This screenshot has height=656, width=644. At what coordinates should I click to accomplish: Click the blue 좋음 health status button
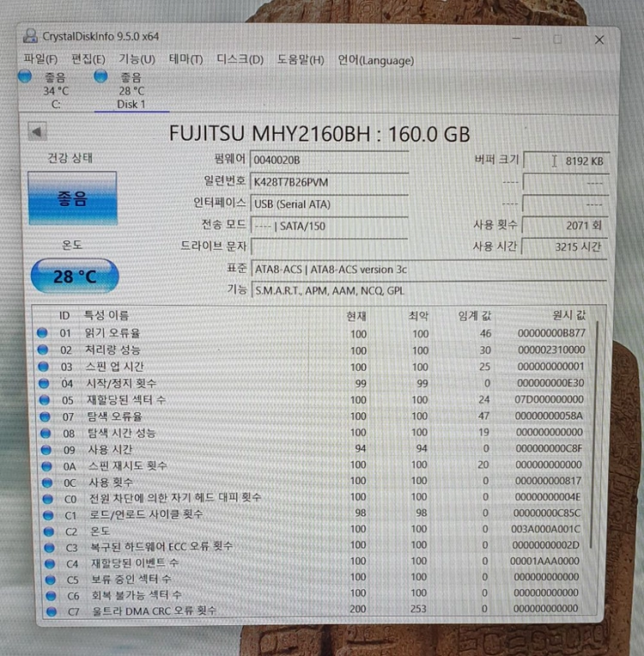coord(72,198)
